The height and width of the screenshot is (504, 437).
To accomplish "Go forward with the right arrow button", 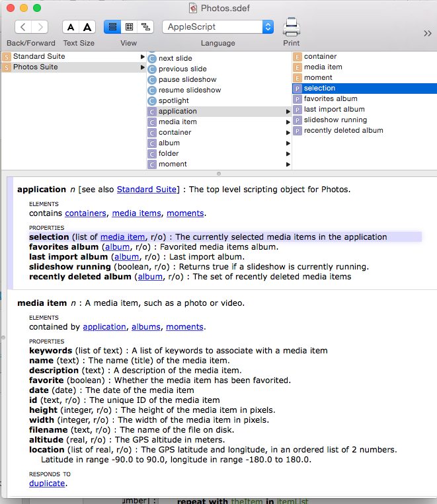I will click(x=40, y=27).
